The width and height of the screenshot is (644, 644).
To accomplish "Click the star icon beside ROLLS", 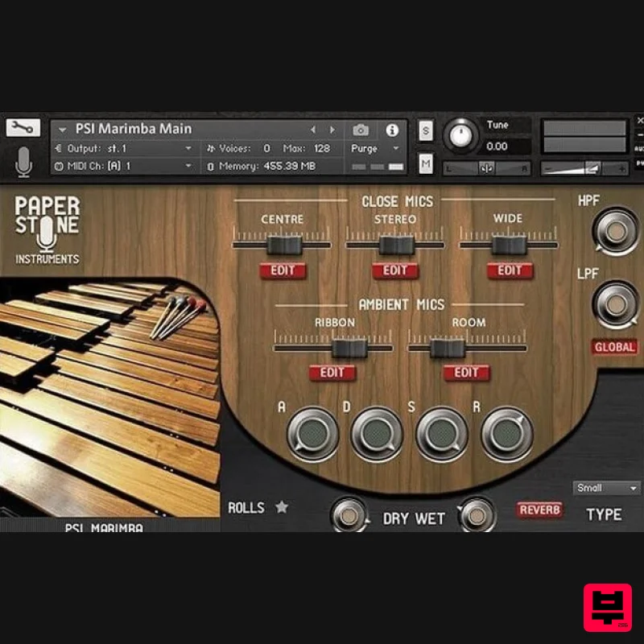I will [x=281, y=507].
